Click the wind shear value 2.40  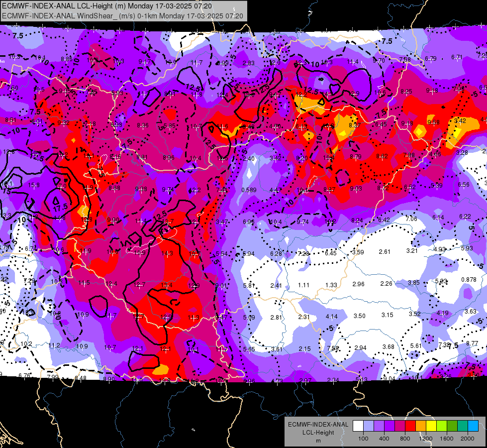pyautogui.click(x=248, y=159)
